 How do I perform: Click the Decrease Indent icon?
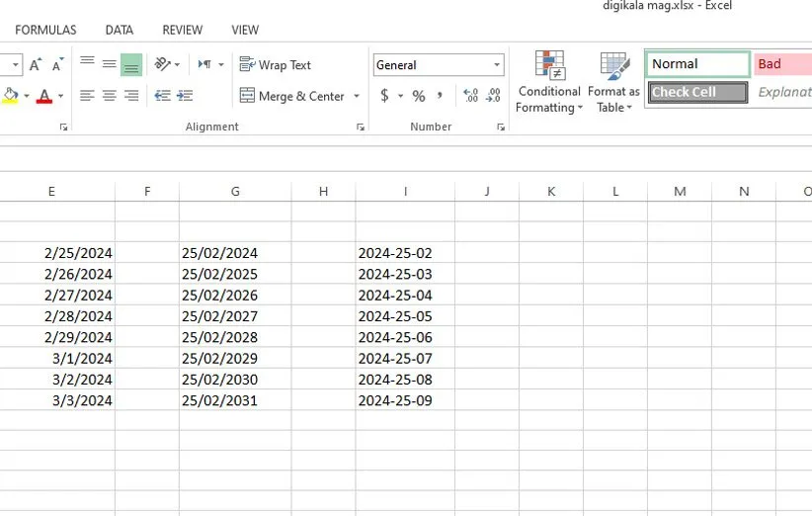coord(162,96)
